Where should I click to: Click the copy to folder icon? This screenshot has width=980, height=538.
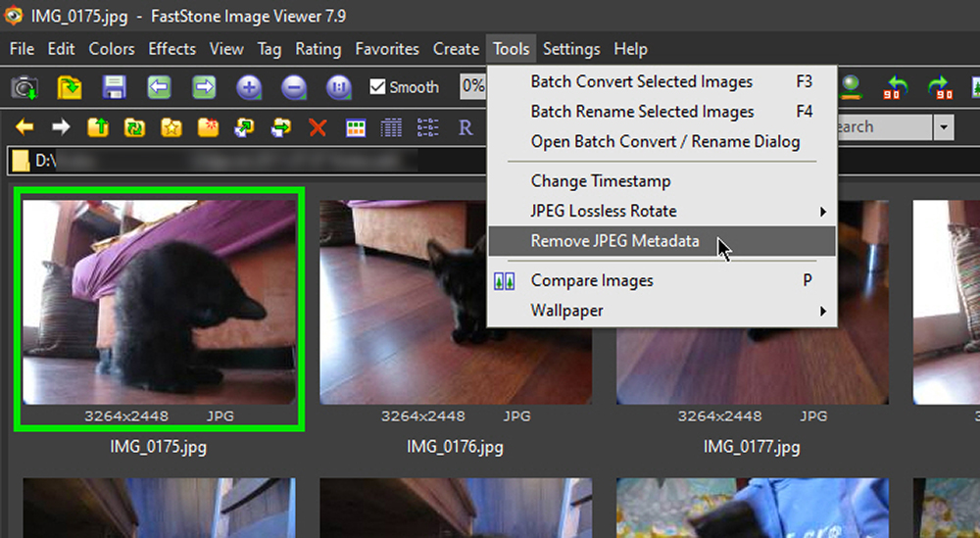point(244,127)
